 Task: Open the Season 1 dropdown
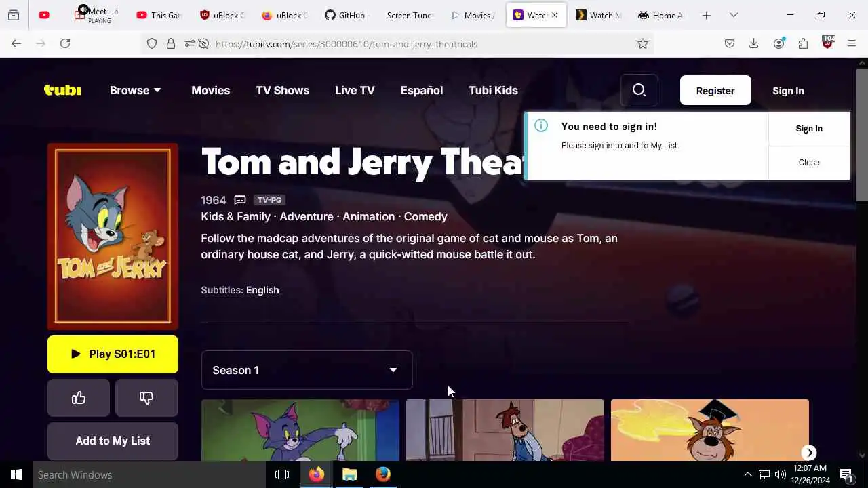point(307,370)
